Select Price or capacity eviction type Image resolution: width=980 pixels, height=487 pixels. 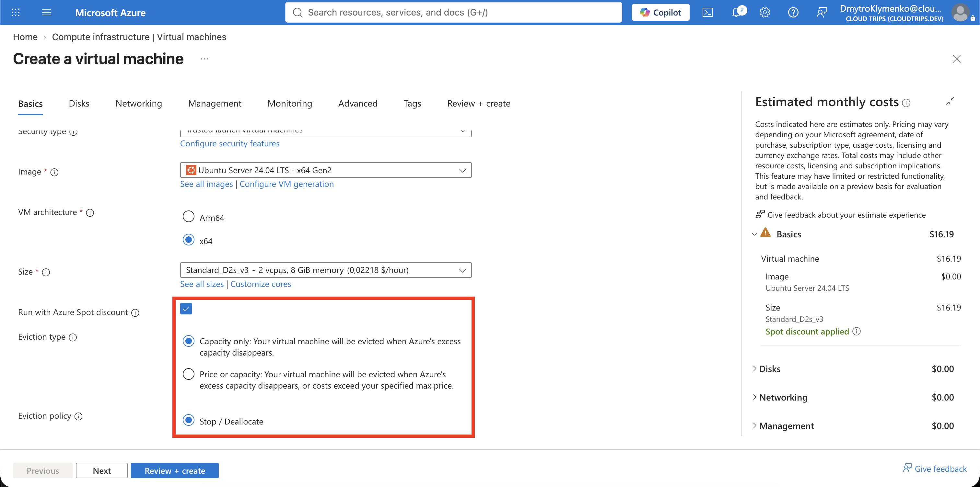(188, 374)
